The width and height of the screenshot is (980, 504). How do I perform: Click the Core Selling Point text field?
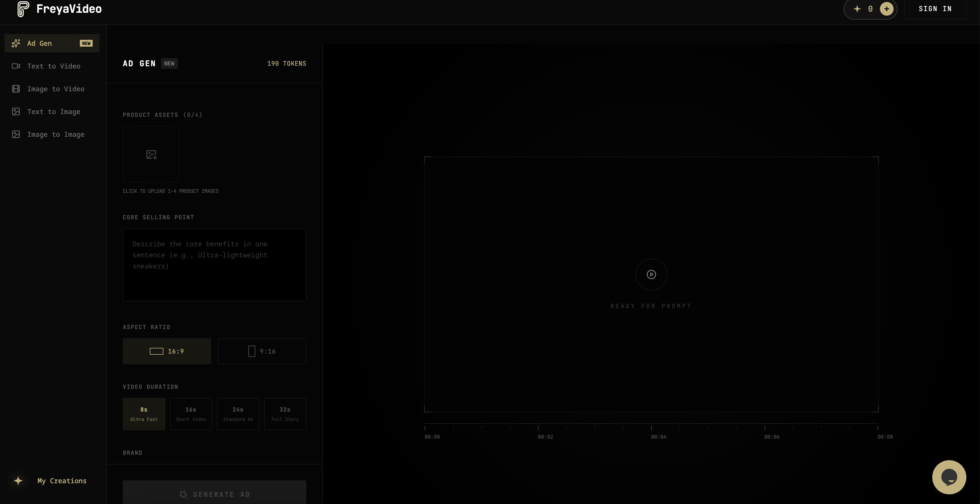[x=214, y=264]
